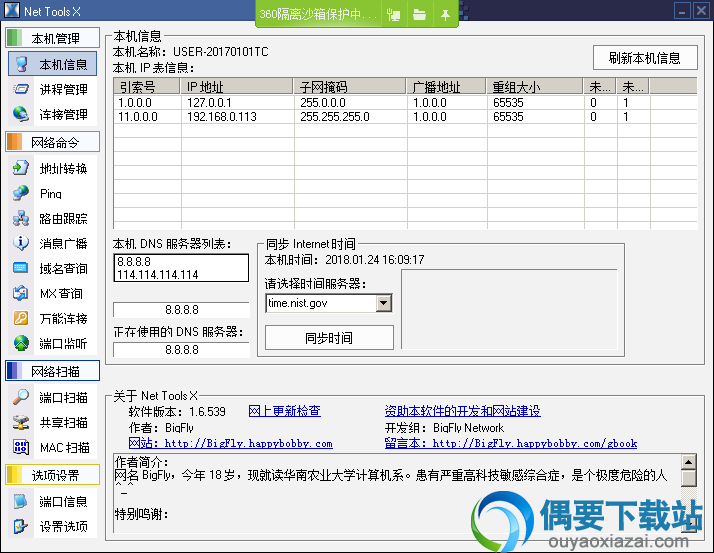
Task: Open the 端口扫描 port scan icon
Action: [21, 397]
